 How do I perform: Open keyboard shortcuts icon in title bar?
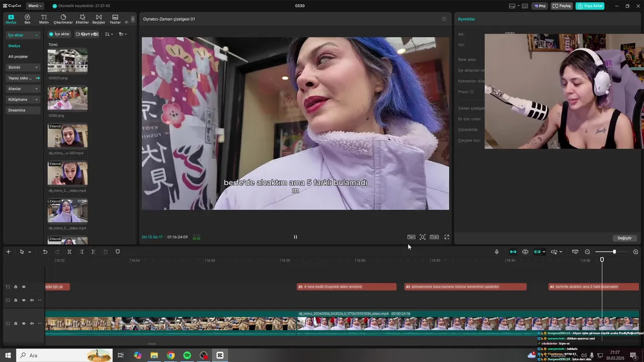click(x=525, y=6)
